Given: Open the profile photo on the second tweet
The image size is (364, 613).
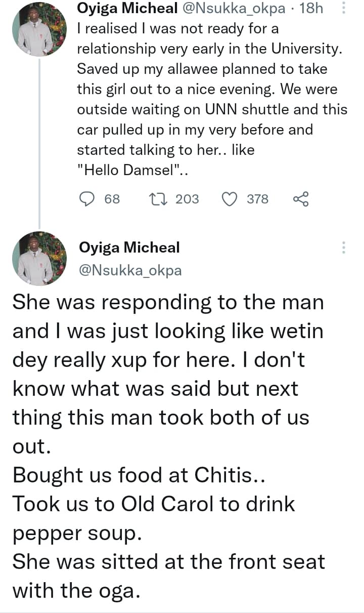Looking at the screenshot, I should 39,258.
